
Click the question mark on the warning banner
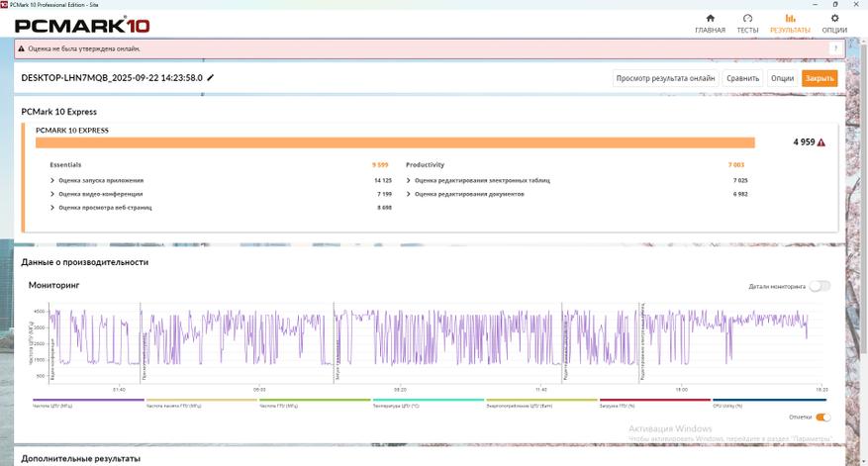(835, 48)
